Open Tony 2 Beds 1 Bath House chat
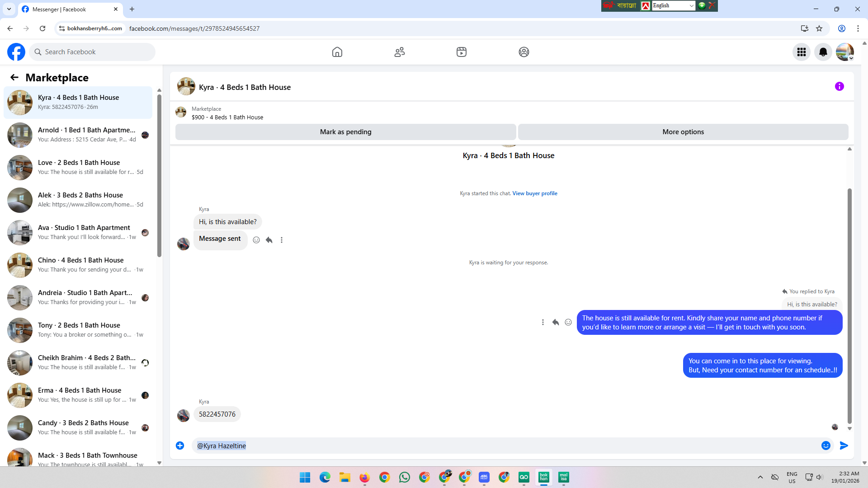The image size is (868, 488). pos(78,330)
